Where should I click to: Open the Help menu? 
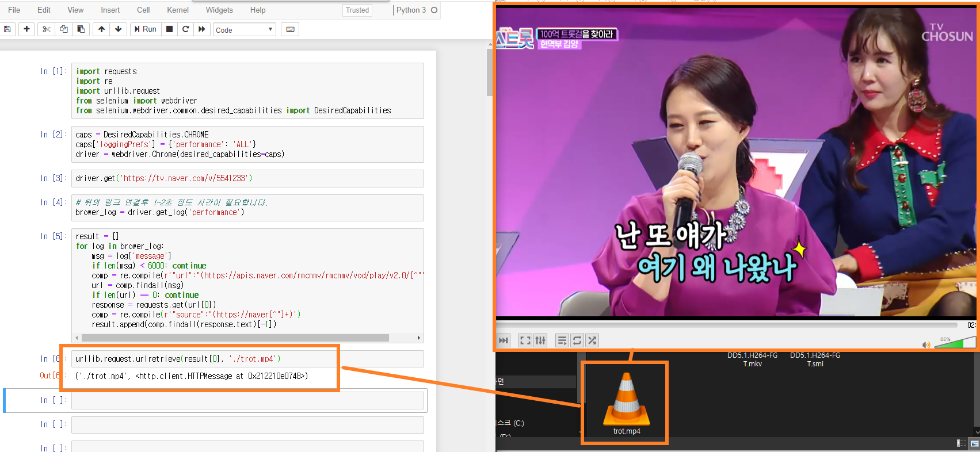click(x=258, y=10)
